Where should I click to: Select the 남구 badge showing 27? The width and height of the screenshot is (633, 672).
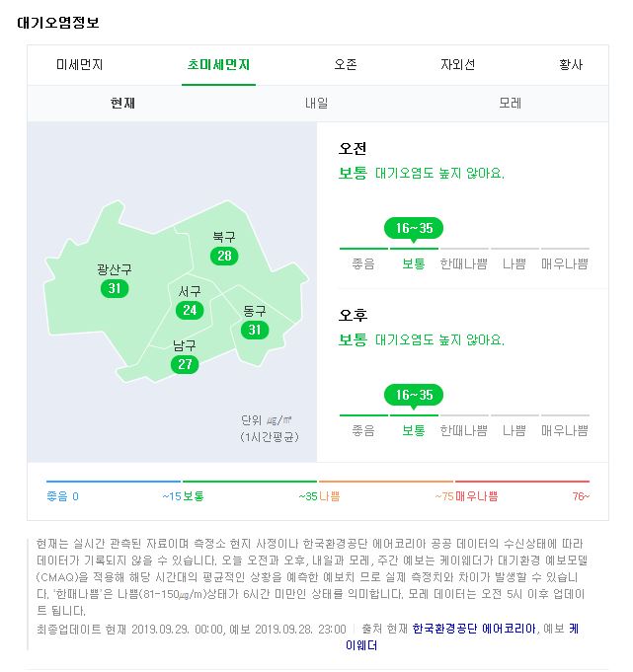tap(185, 364)
